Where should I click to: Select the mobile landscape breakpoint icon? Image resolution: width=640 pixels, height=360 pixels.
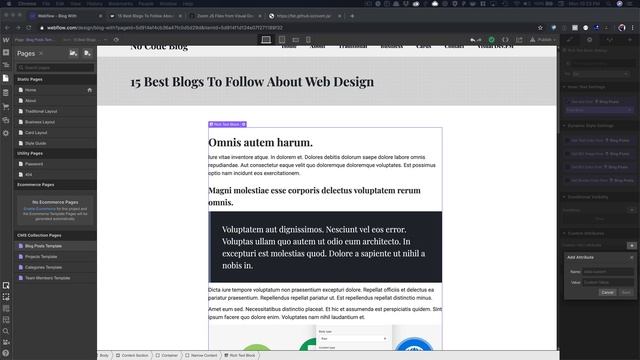point(296,40)
